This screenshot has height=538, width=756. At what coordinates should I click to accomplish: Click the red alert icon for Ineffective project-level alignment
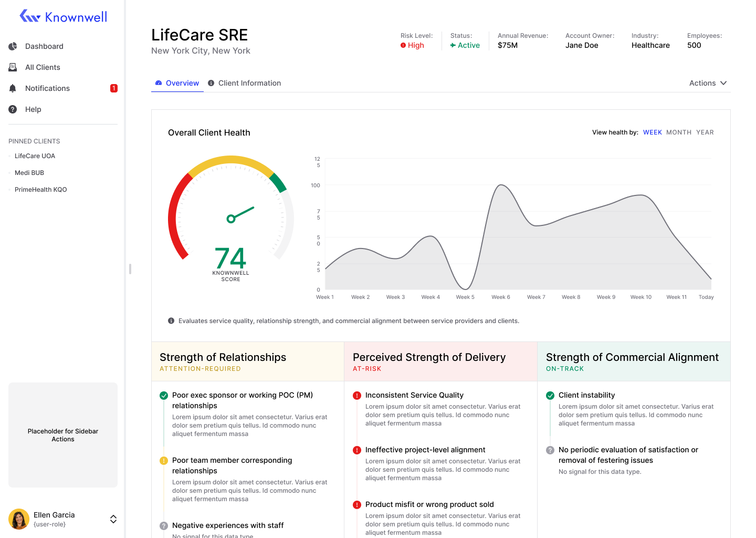pyautogui.click(x=357, y=450)
